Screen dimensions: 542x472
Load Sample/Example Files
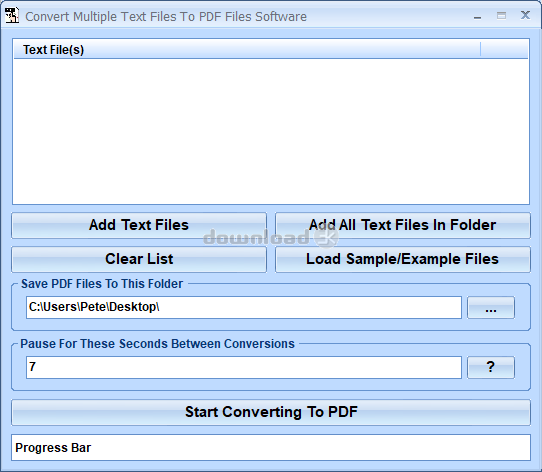coord(403,259)
